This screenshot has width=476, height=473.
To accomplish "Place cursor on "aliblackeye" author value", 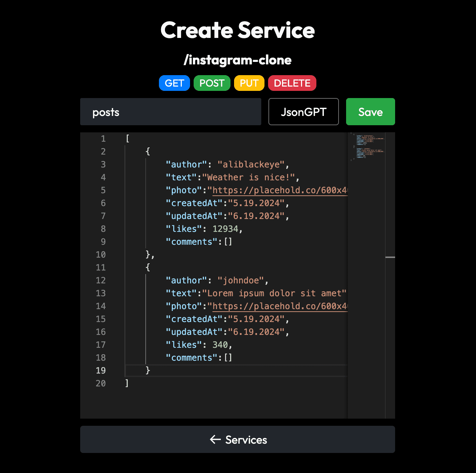I will tap(251, 165).
